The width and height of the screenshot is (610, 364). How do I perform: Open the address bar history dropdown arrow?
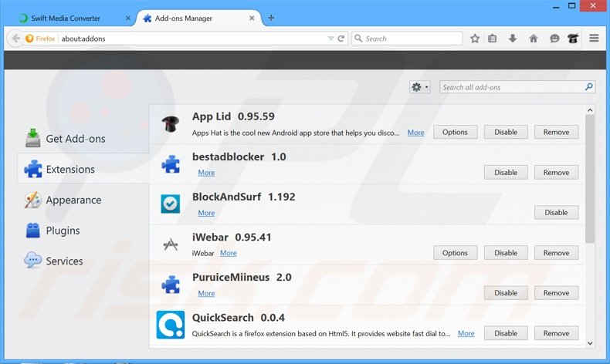[x=330, y=39]
